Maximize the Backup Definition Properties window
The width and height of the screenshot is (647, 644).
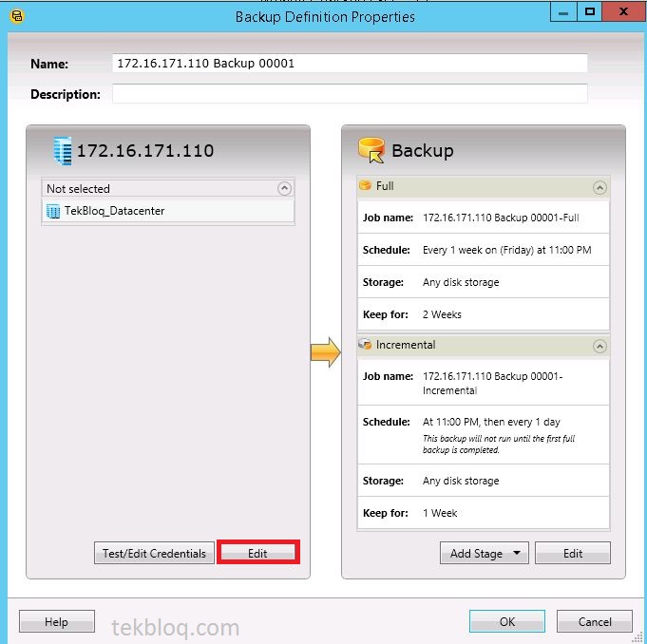point(590,12)
